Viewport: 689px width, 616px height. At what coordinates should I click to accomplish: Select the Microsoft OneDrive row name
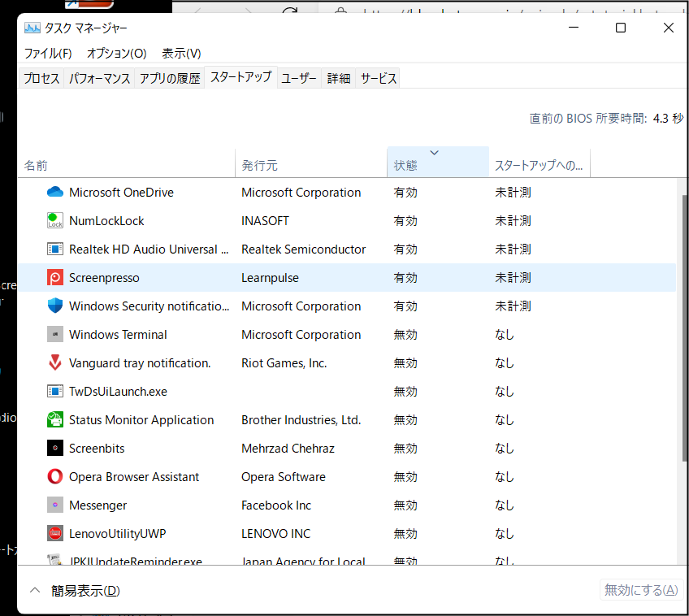121,192
